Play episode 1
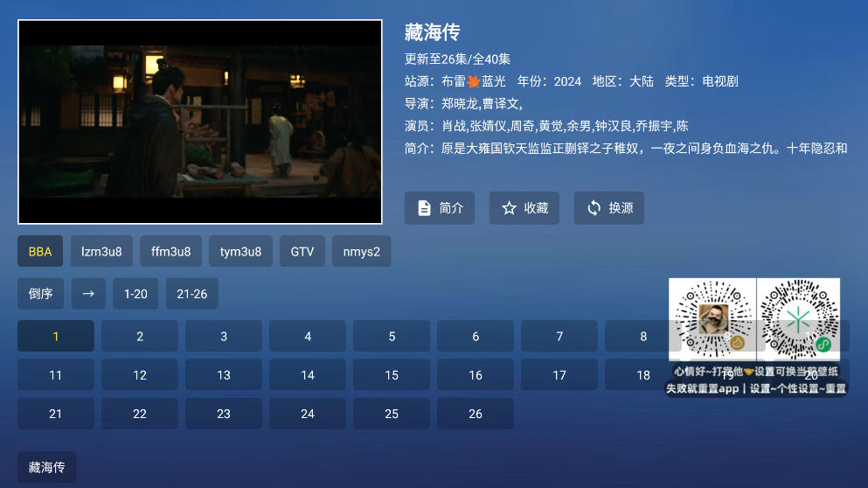The width and height of the screenshot is (868, 488). [x=56, y=336]
